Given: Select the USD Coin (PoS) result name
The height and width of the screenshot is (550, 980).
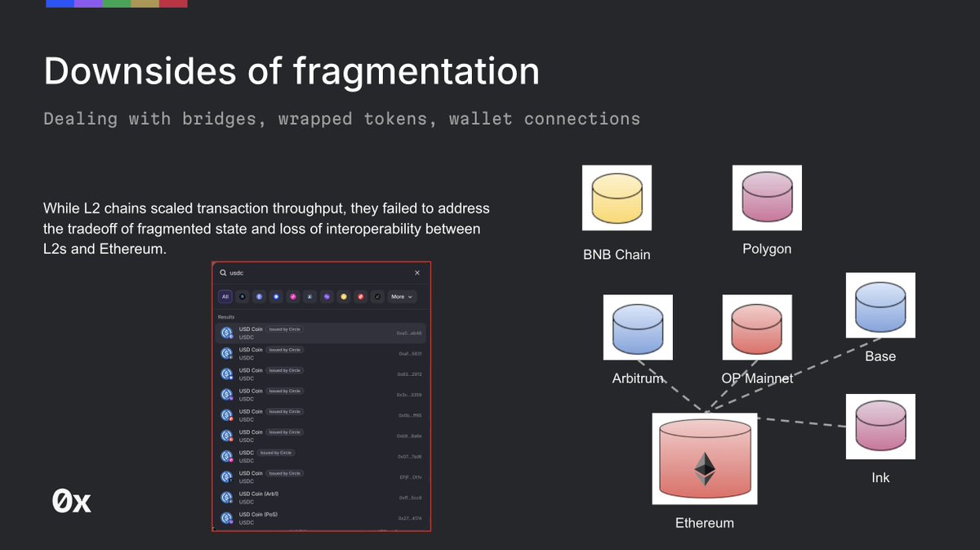Looking at the screenshot, I should (x=258, y=514).
